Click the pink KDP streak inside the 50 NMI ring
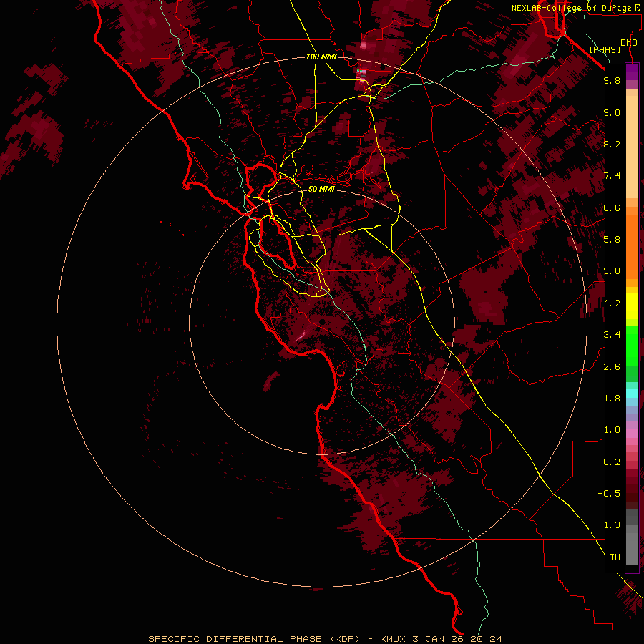Image resolution: width=644 pixels, height=644 pixels. pyautogui.click(x=301, y=336)
